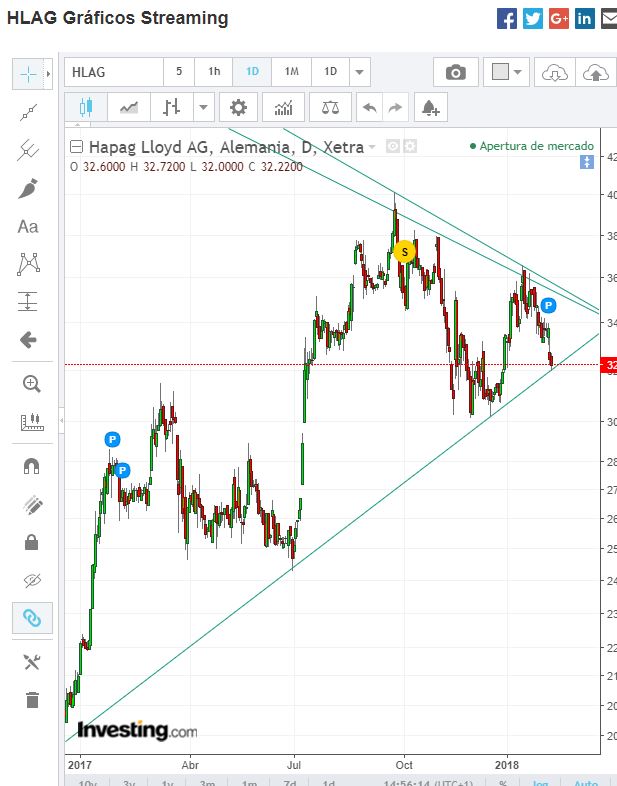Select the long position measurement tool
The height and width of the screenshot is (786, 617).
pyautogui.click(x=28, y=302)
